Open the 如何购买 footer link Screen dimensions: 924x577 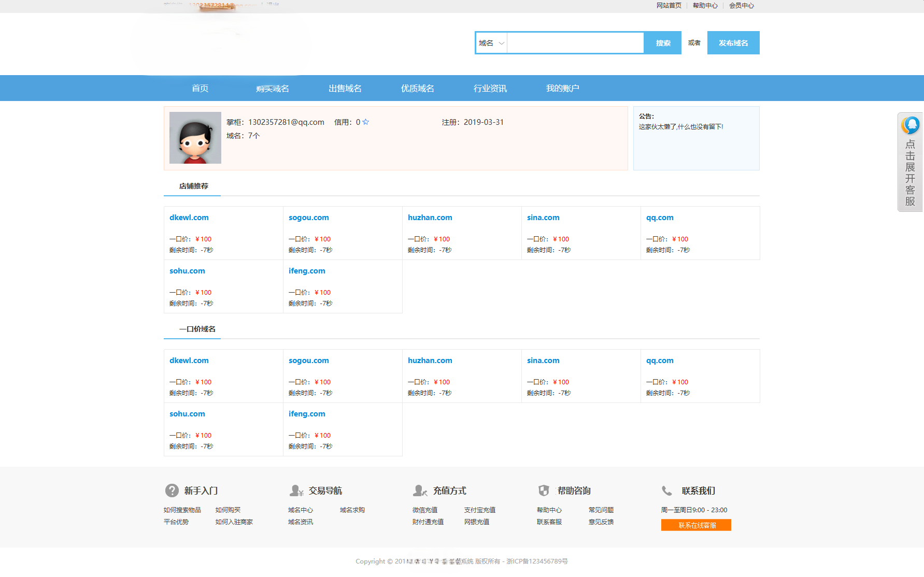[x=228, y=510]
